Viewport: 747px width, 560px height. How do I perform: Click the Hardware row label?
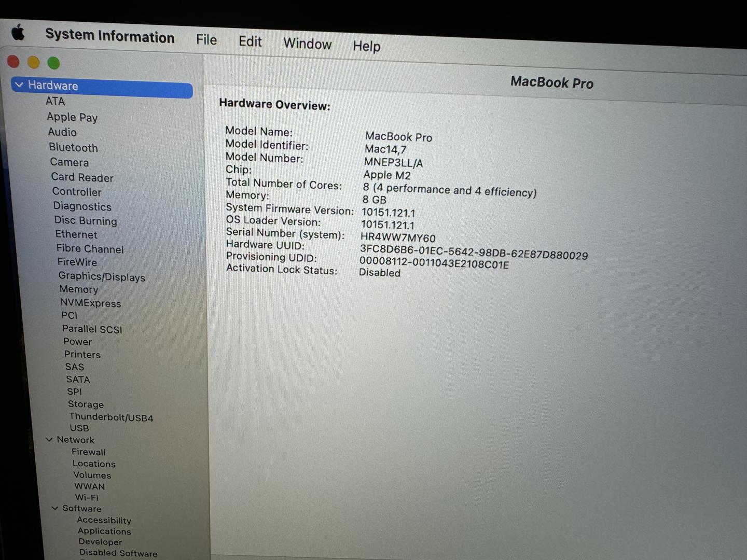coord(52,86)
